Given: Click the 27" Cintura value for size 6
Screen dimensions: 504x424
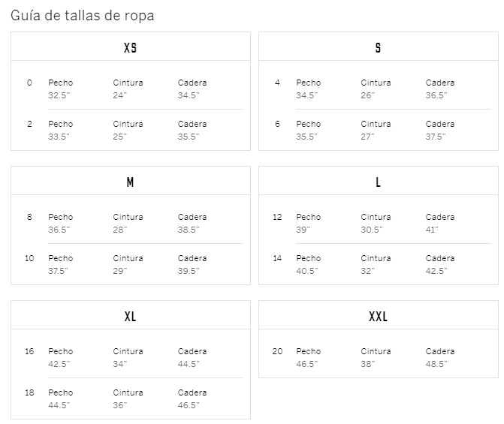Looking at the screenshot, I should coord(368,137).
